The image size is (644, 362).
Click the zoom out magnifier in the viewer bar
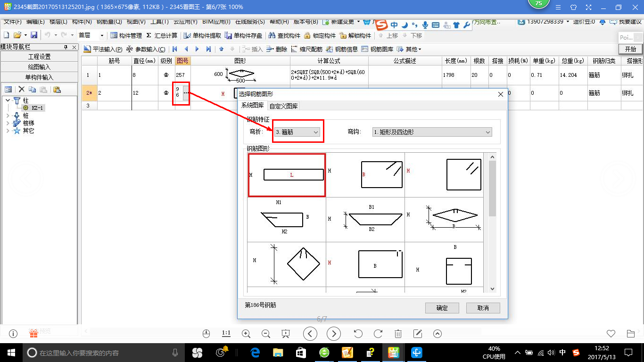coord(265,334)
